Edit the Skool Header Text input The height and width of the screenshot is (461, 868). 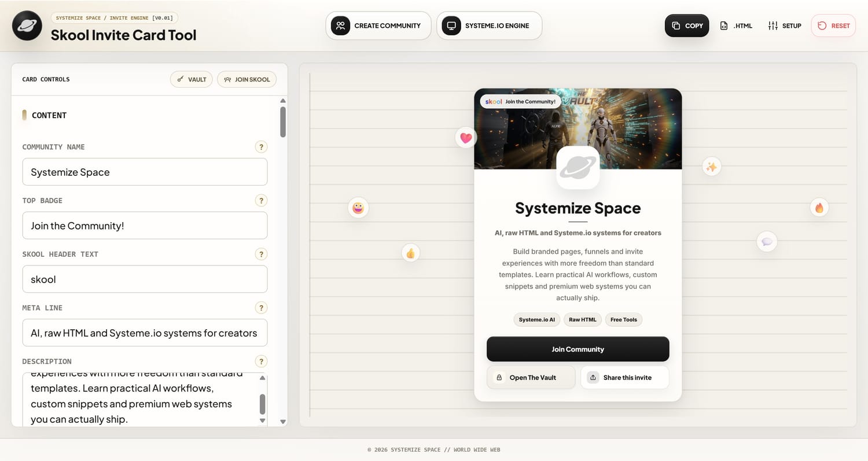(145, 279)
